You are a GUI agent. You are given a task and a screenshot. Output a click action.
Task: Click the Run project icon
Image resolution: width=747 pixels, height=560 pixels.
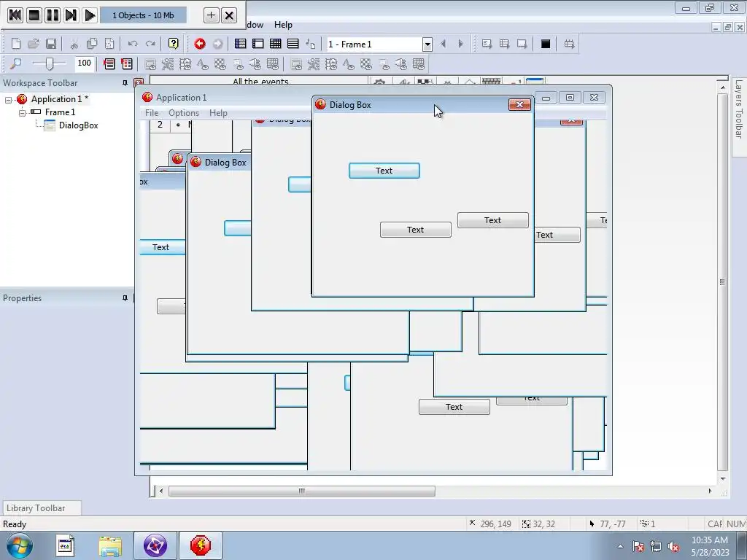point(487,44)
